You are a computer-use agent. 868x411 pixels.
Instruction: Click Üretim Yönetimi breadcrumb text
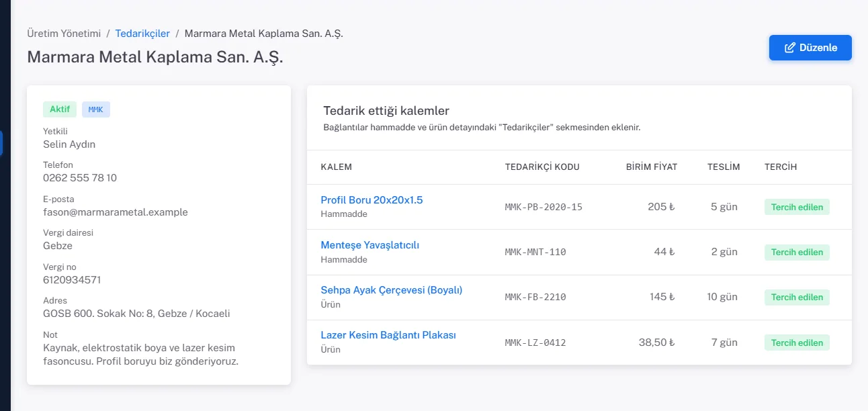64,33
